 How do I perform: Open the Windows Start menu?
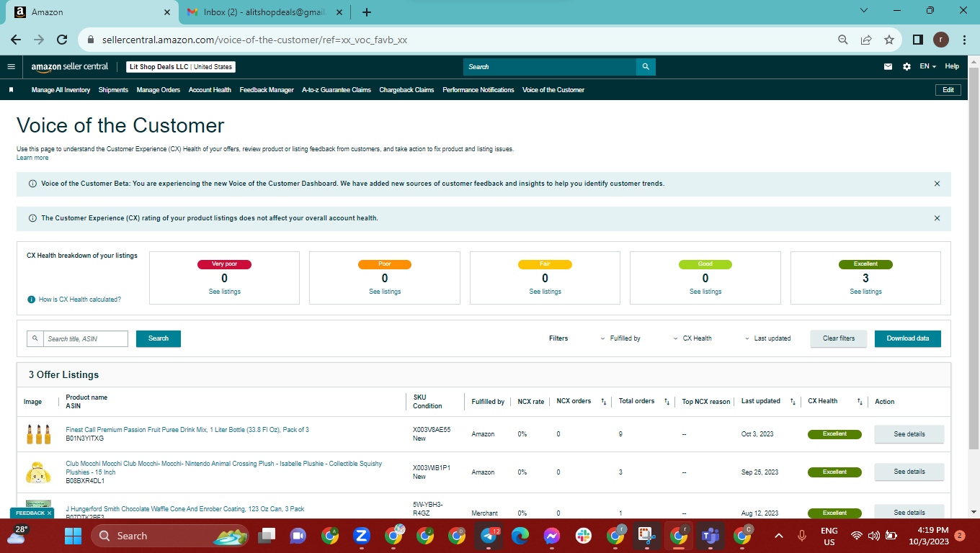click(x=73, y=536)
